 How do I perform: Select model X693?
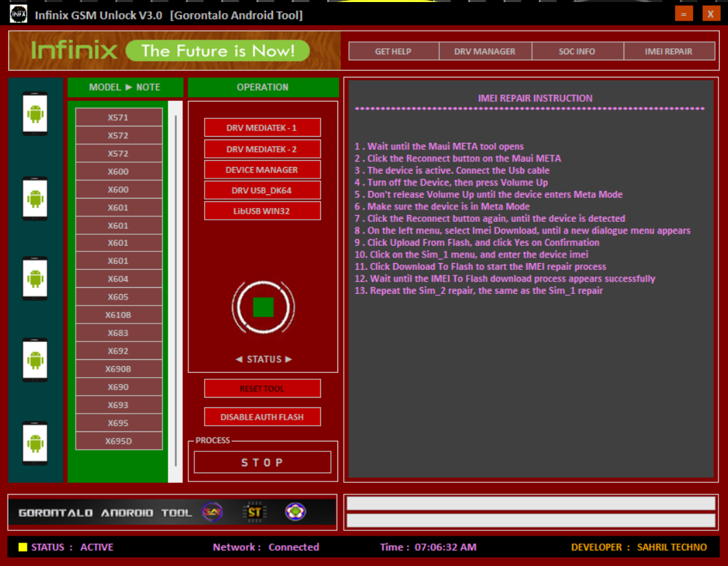tap(119, 405)
